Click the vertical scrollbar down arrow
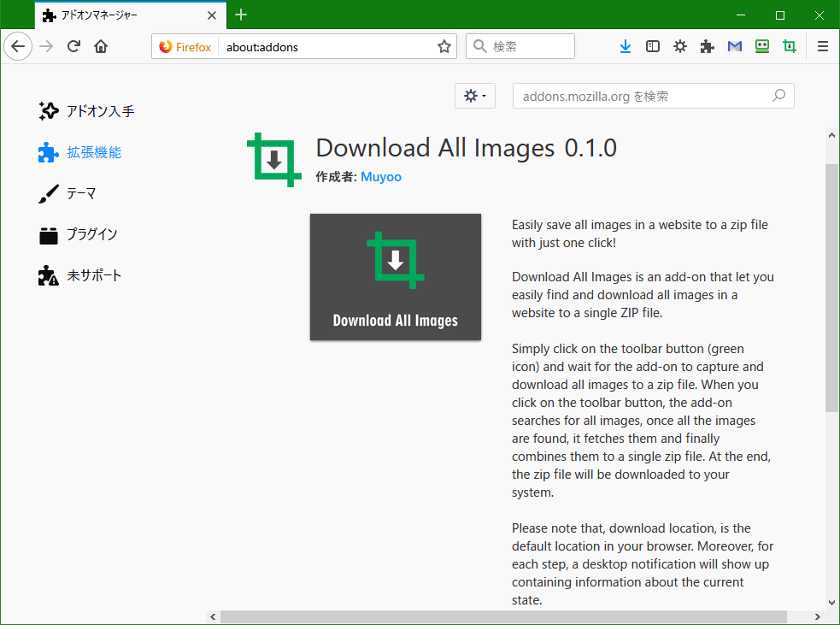 pyautogui.click(x=831, y=602)
